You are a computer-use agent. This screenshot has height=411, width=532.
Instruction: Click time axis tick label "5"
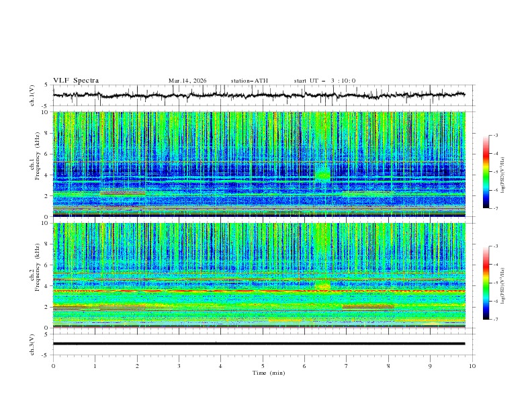click(x=263, y=366)
